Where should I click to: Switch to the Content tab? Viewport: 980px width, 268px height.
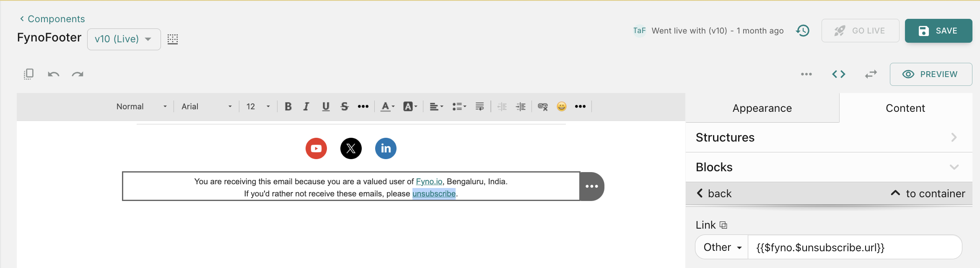(905, 108)
